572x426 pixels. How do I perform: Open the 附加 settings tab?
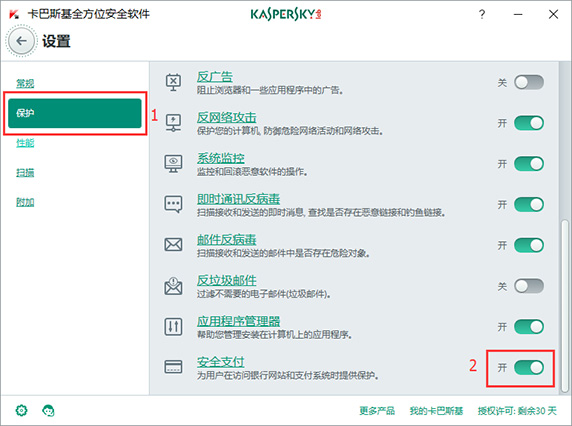point(25,202)
